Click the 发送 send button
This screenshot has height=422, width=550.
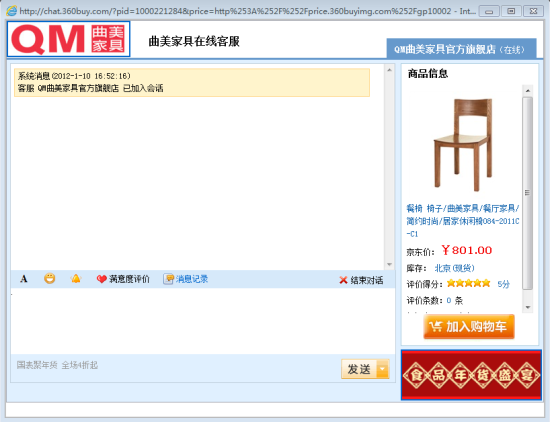[359, 369]
